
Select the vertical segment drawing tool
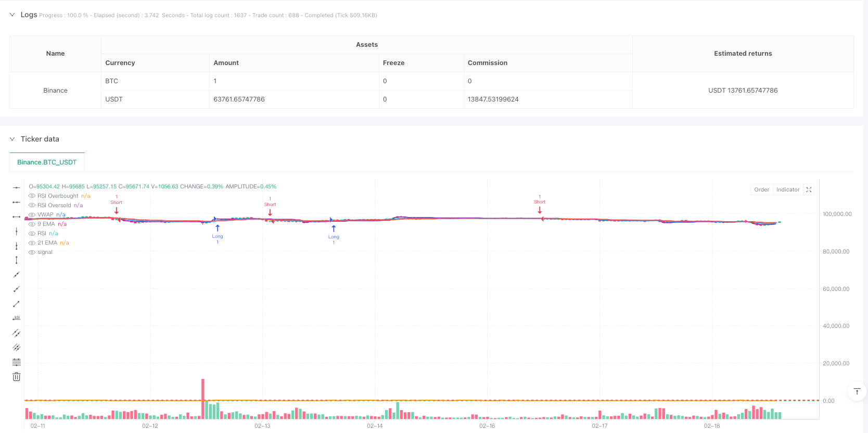pyautogui.click(x=17, y=260)
